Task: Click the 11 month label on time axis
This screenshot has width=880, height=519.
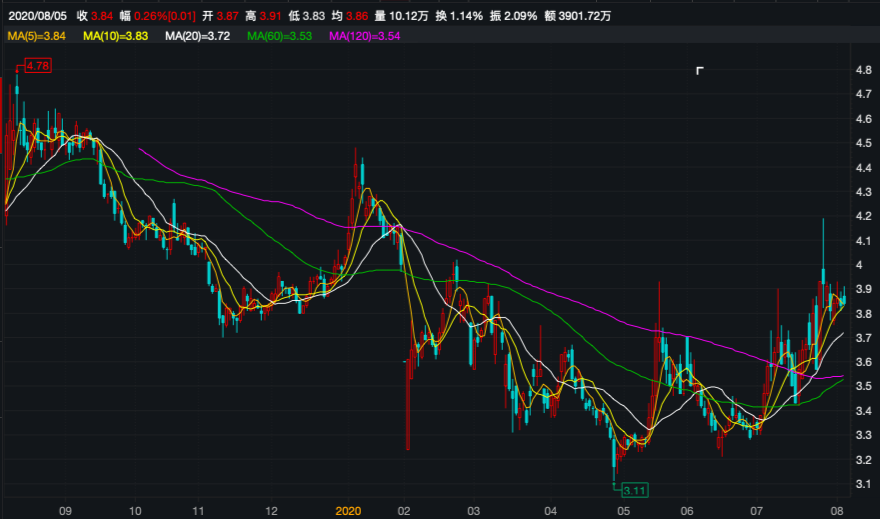Action: [x=198, y=511]
